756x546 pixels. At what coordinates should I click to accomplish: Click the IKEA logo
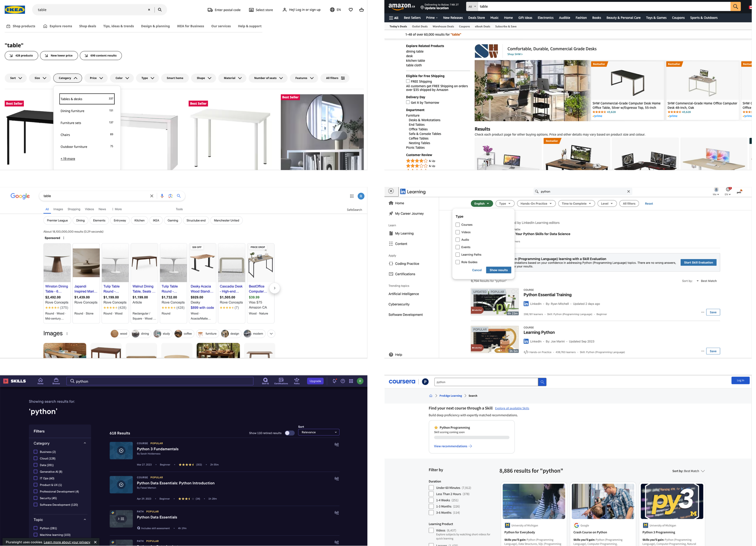[15, 10]
